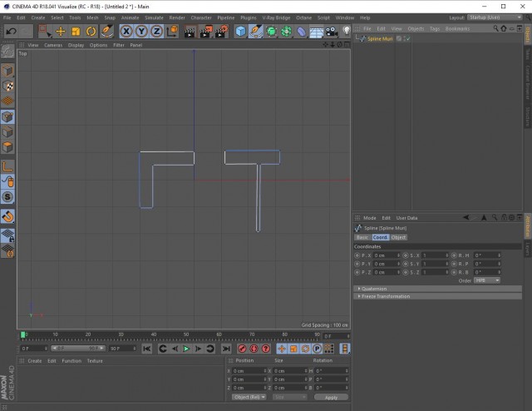Click the Undo arrow icon

point(11,32)
